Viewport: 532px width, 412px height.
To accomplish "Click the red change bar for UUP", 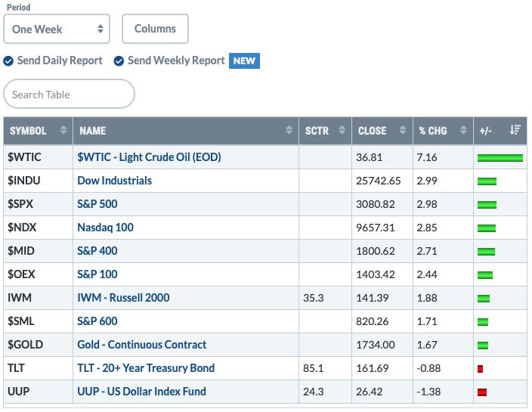I will point(482,392).
